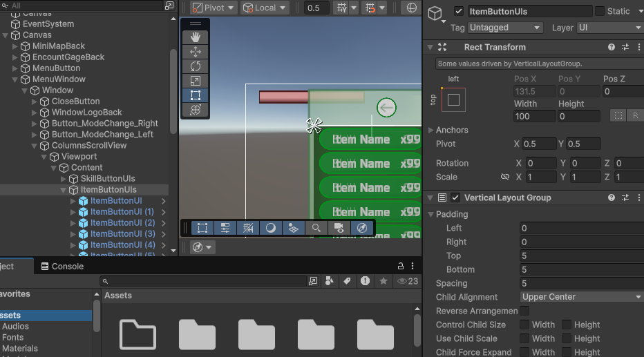Toggle the Static checkbox

tap(599, 11)
